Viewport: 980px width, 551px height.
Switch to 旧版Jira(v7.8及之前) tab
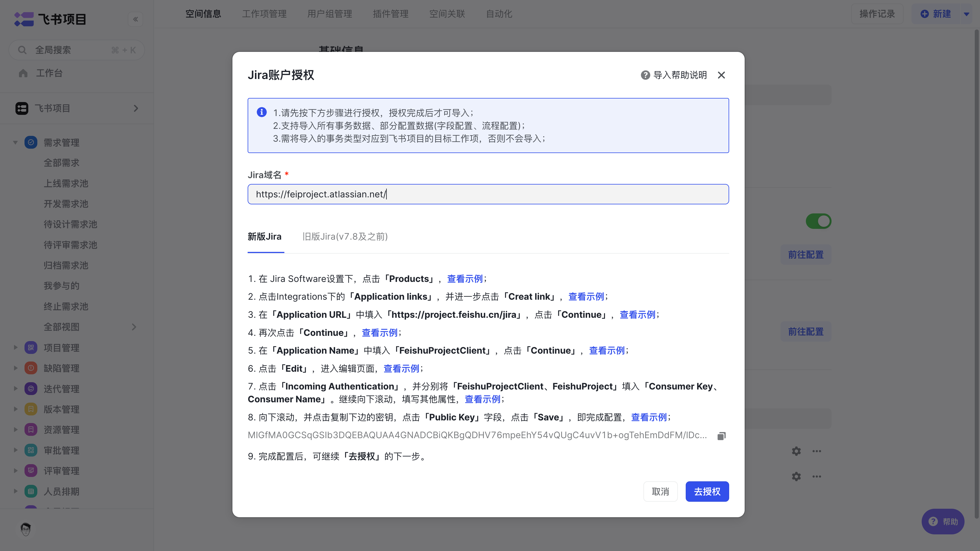click(x=345, y=236)
